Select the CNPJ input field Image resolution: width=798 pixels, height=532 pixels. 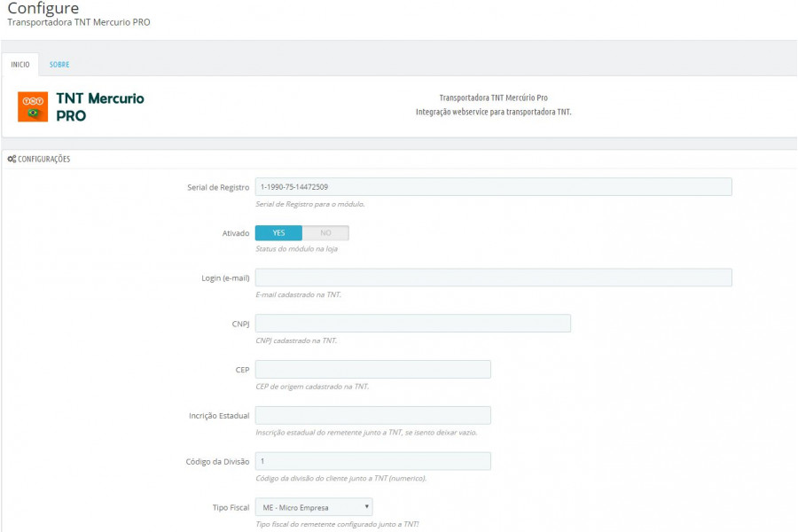412,324
